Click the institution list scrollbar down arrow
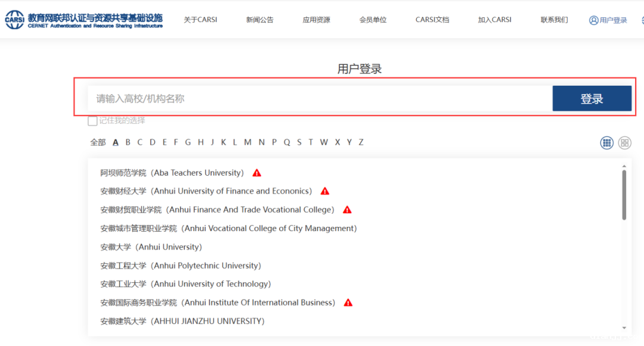644x346 pixels. pyautogui.click(x=624, y=328)
